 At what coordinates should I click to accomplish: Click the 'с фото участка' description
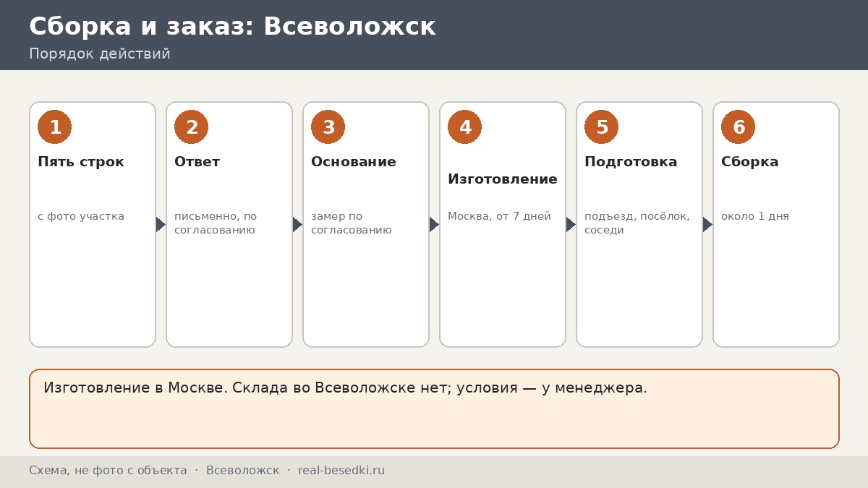pyautogui.click(x=81, y=216)
